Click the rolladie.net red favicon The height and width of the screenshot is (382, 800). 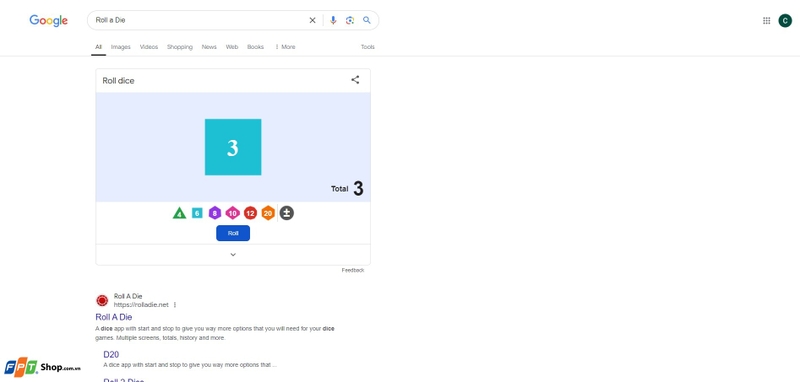click(102, 300)
